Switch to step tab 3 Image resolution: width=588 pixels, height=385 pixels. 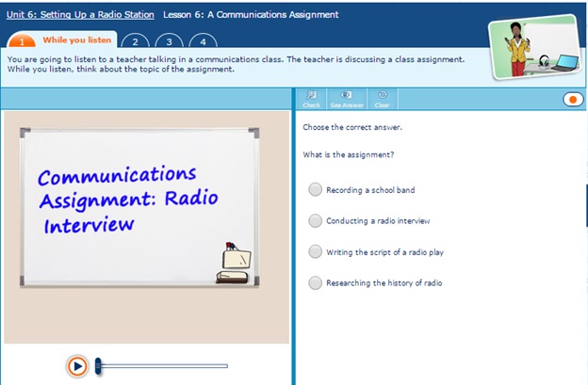[x=170, y=41]
